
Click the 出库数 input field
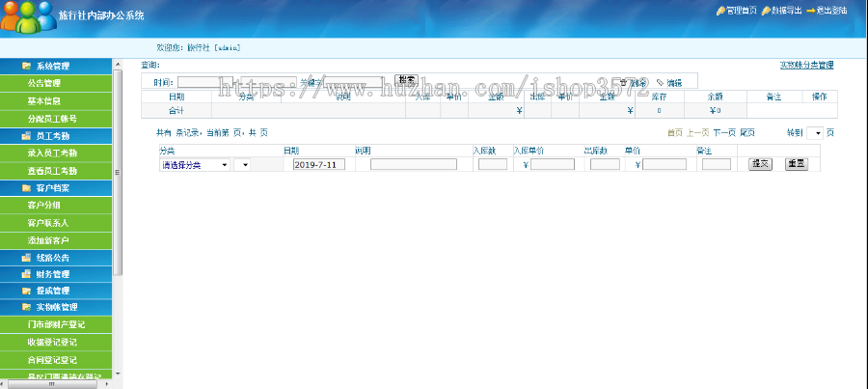[x=605, y=164]
